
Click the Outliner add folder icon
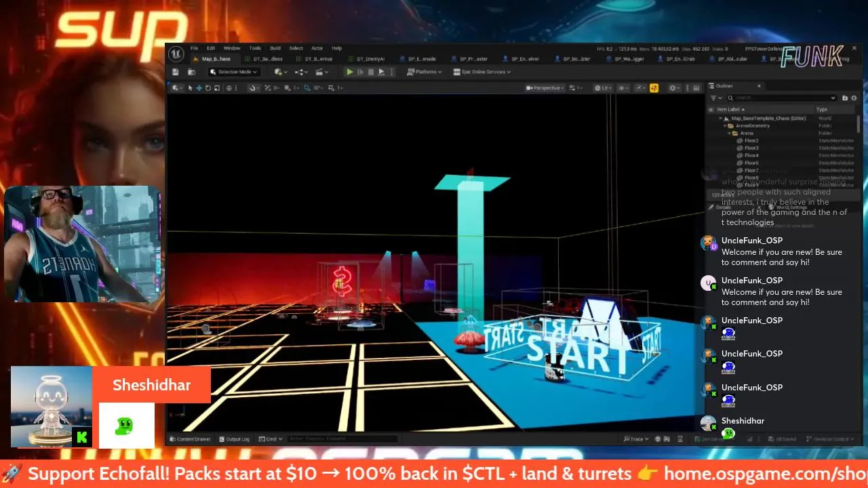coord(845,98)
